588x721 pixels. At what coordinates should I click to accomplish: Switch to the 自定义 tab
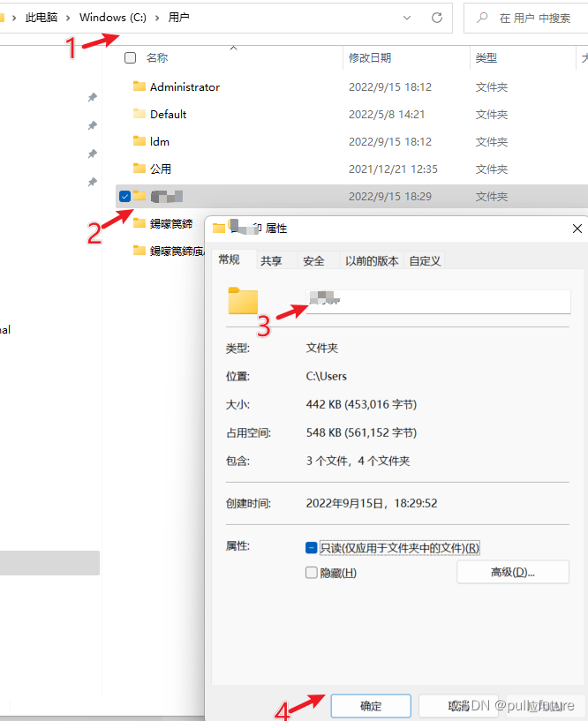(425, 261)
